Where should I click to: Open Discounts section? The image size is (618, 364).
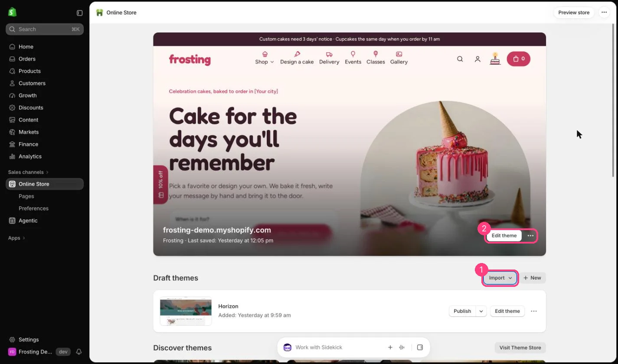45,107
